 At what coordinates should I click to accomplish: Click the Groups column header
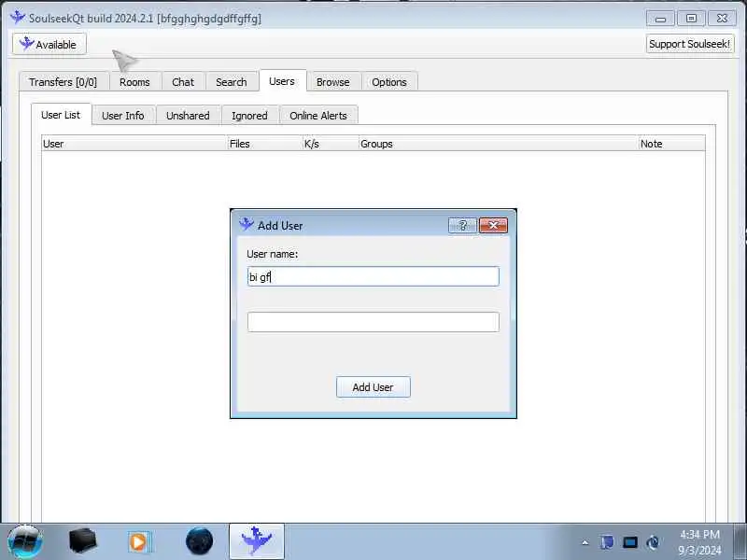[x=499, y=144]
